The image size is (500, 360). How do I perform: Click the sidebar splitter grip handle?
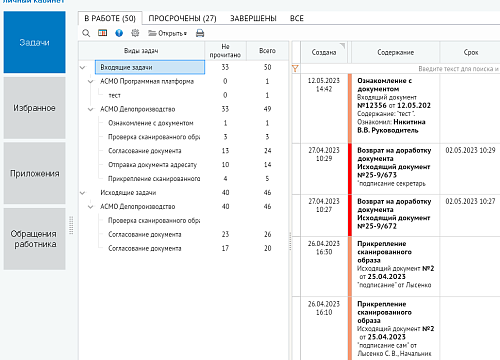tap(71, 225)
